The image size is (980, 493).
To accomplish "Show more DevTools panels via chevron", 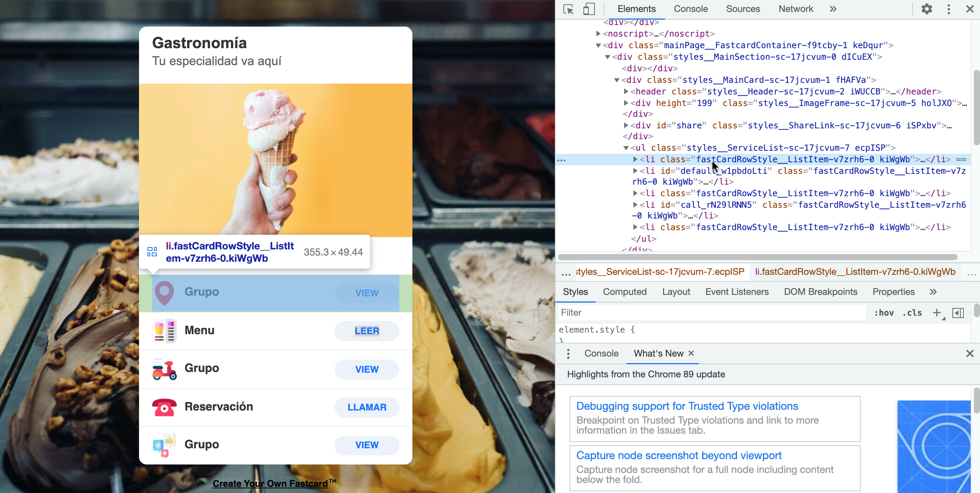I will (833, 9).
